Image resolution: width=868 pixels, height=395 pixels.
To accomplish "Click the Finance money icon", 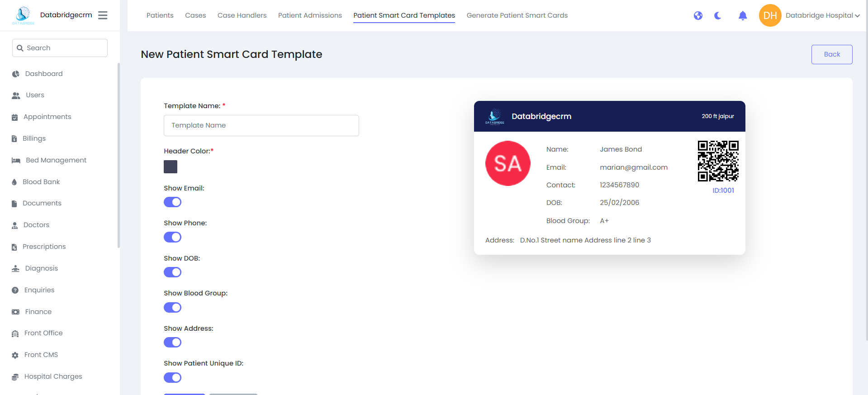I will [x=16, y=312].
